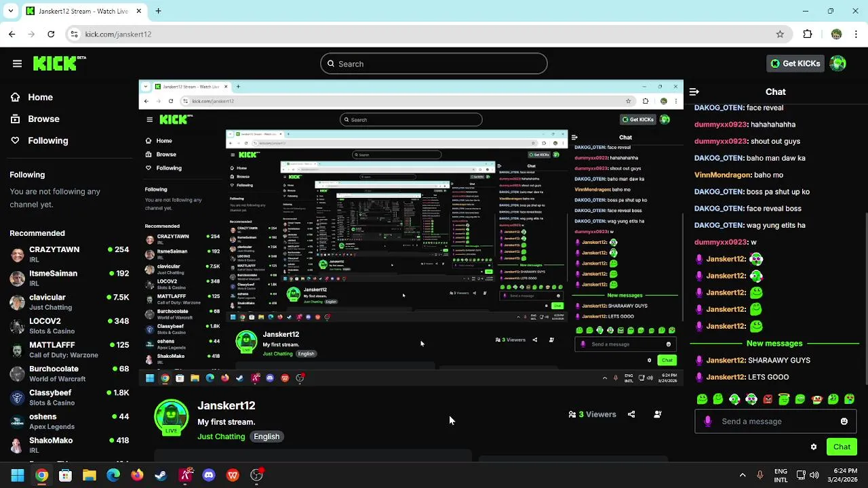The image size is (868, 488).
Task: Open Microsoft Edge from taskbar
Action: point(113,475)
